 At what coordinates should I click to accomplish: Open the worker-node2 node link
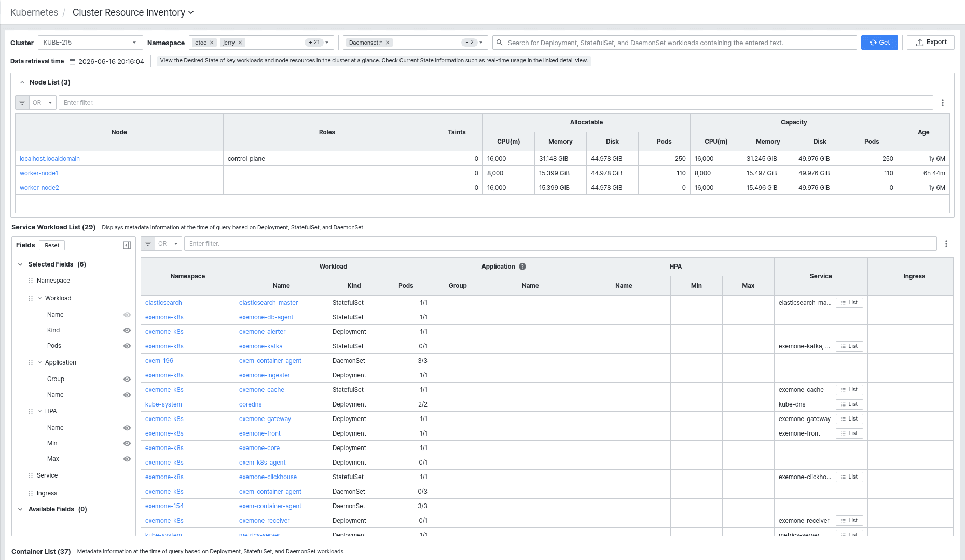click(x=39, y=188)
